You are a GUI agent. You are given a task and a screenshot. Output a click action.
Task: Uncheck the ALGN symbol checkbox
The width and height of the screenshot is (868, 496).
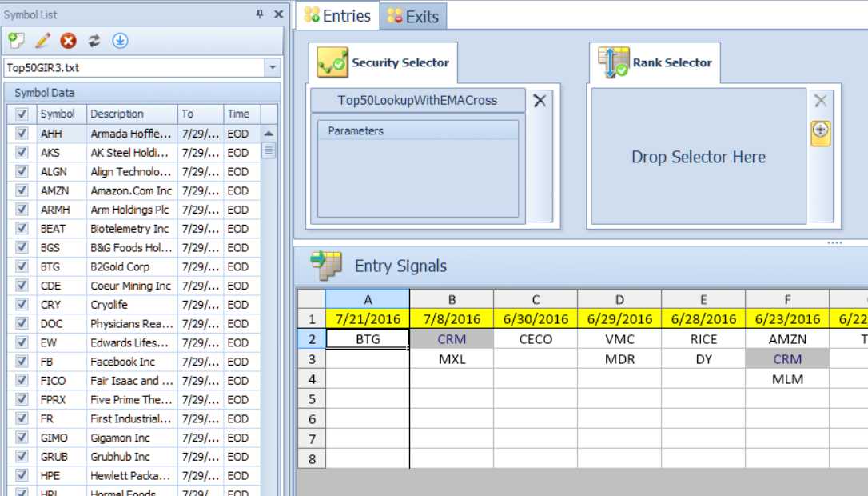click(22, 171)
